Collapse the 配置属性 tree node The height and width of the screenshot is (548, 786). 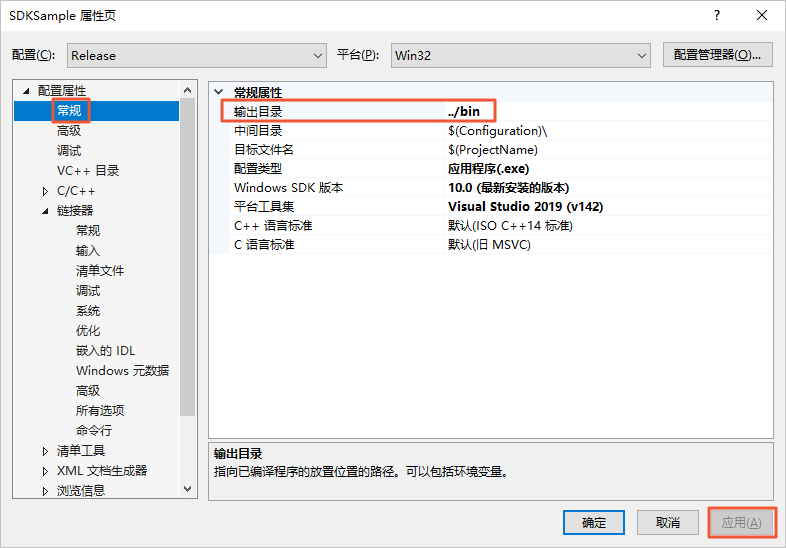(x=26, y=91)
